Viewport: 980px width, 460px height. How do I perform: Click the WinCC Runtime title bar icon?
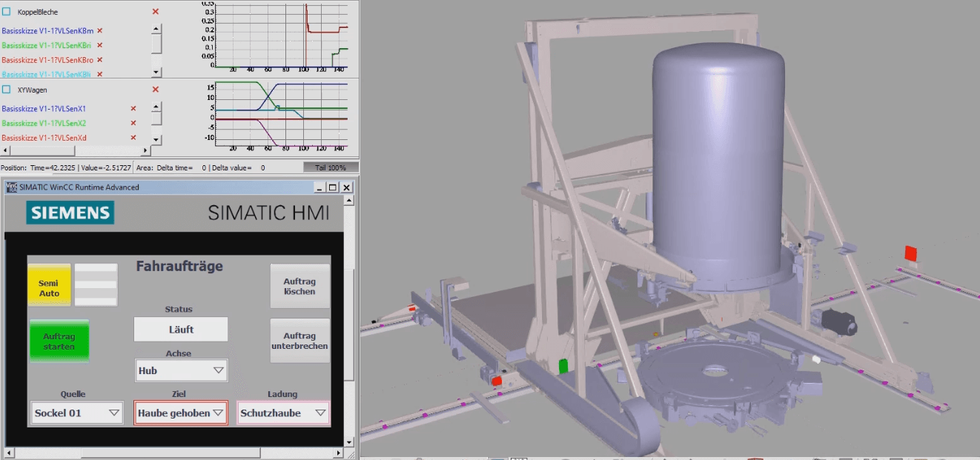click(11, 187)
